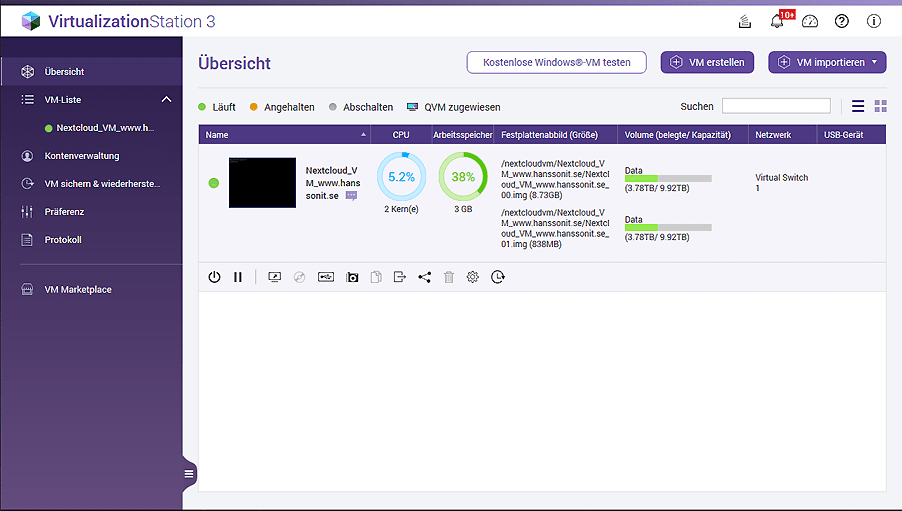Screen dimensions: 902x511
Task: Click the 3 GB memory label
Action: click(463, 209)
